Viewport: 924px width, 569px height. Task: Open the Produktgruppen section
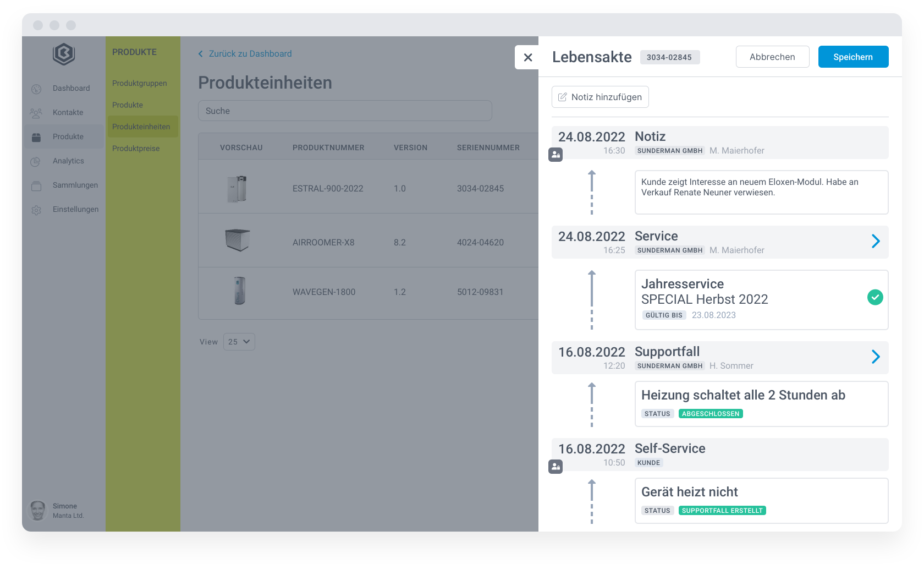[139, 83]
